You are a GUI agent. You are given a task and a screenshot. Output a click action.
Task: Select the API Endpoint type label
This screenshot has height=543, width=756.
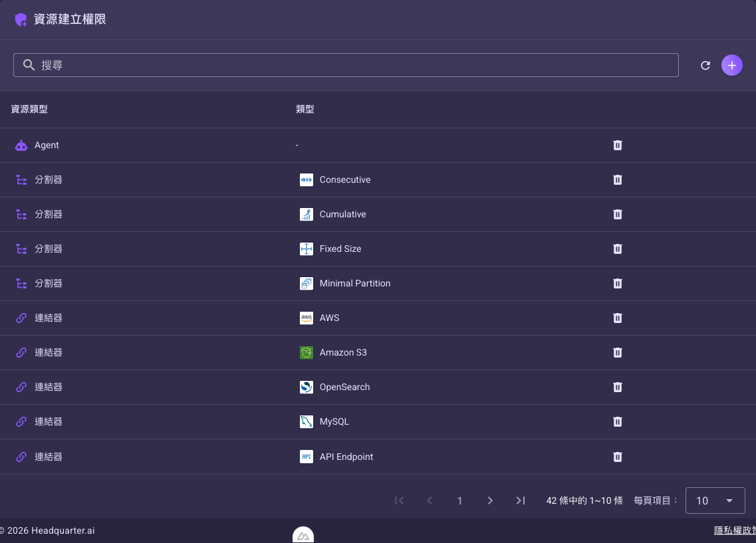coord(346,457)
